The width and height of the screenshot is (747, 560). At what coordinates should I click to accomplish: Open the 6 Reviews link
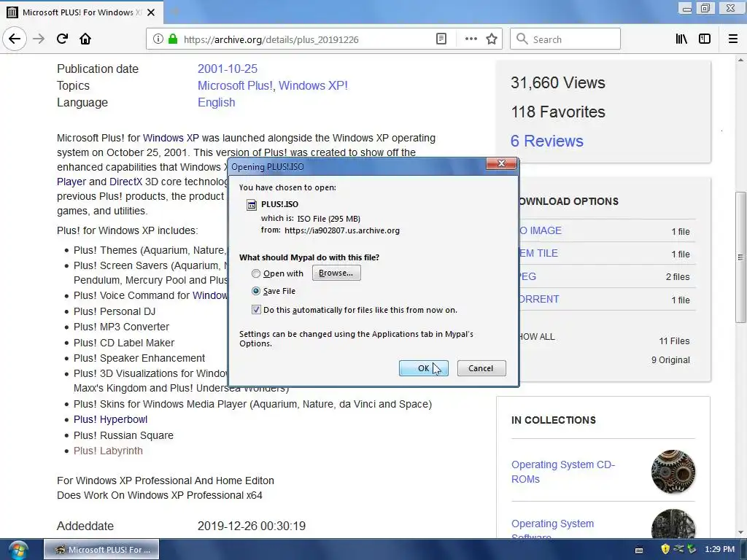point(547,141)
